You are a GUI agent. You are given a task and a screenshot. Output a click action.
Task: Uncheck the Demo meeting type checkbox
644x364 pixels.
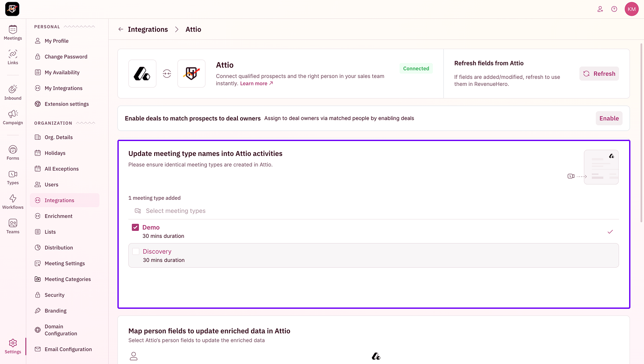click(x=135, y=227)
